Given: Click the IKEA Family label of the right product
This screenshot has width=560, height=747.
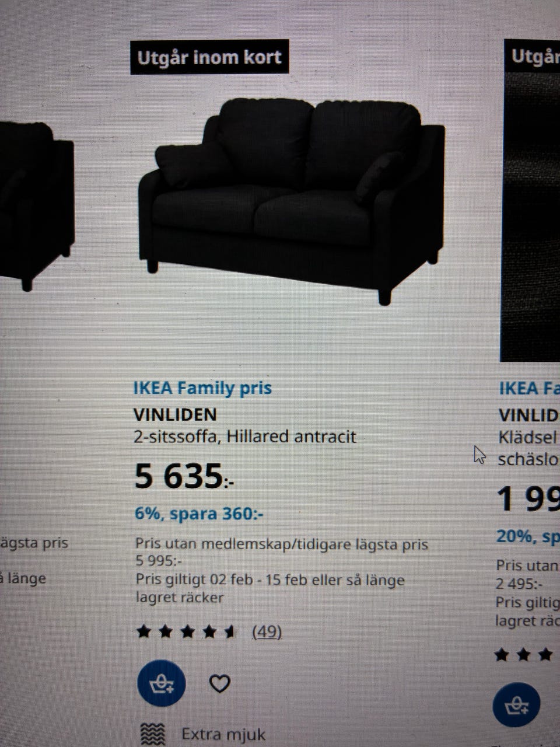Looking at the screenshot, I should [529, 388].
